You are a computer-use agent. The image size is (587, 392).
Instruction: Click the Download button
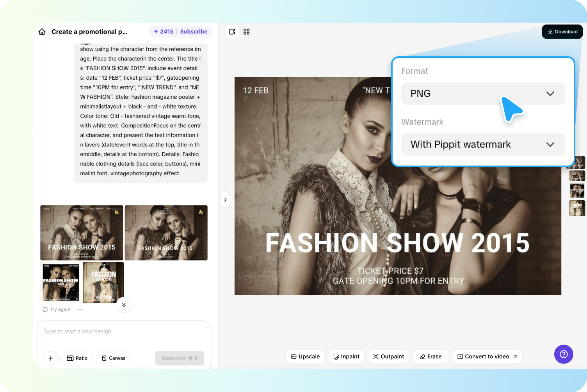pos(562,32)
